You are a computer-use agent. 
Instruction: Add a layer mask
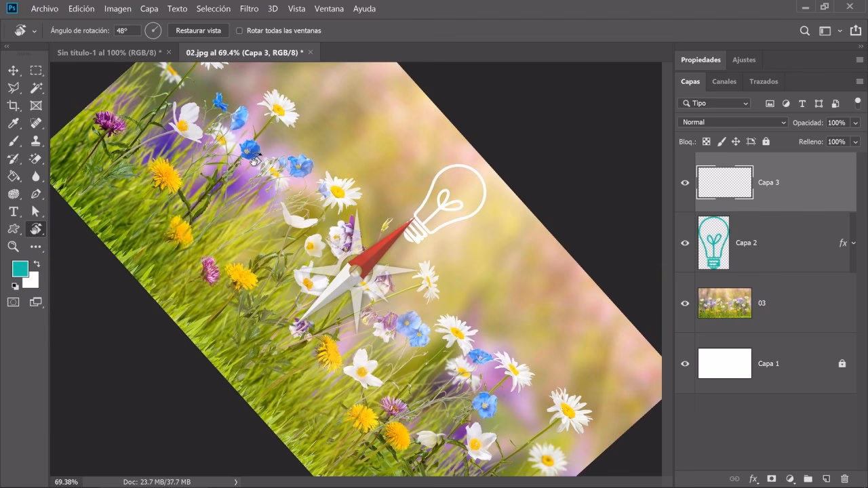click(x=771, y=479)
